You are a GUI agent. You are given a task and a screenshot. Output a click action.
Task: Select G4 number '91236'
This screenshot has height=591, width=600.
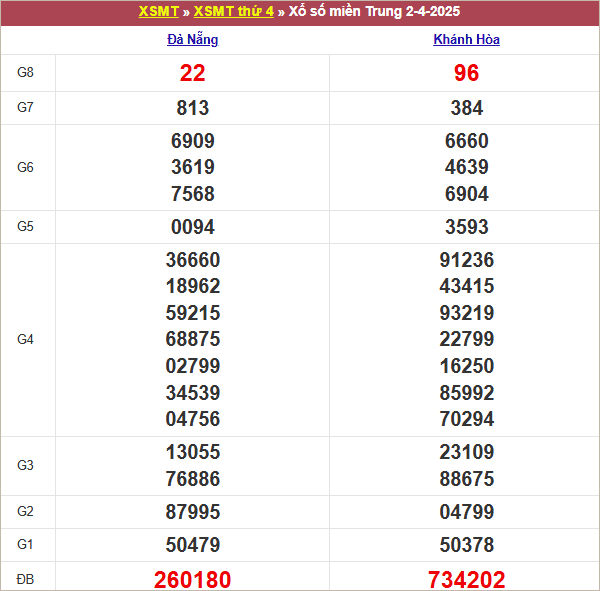click(466, 260)
